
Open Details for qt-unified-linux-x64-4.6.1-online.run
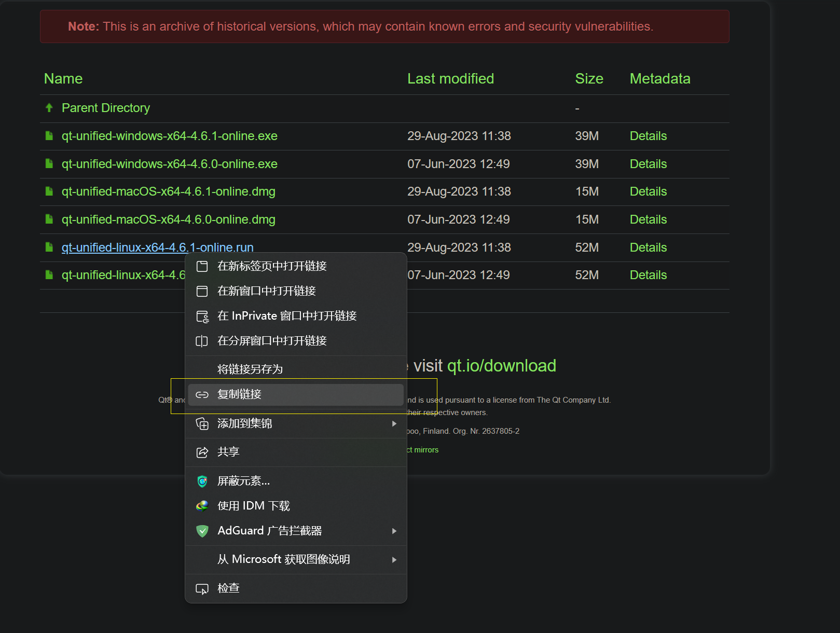648,247
